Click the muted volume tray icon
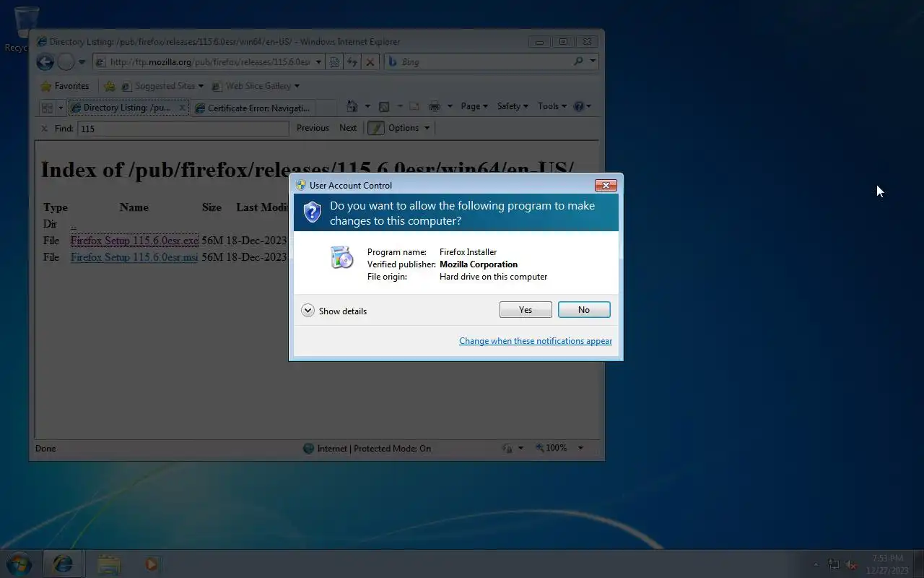This screenshot has width=924, height=578. point(852,564)
